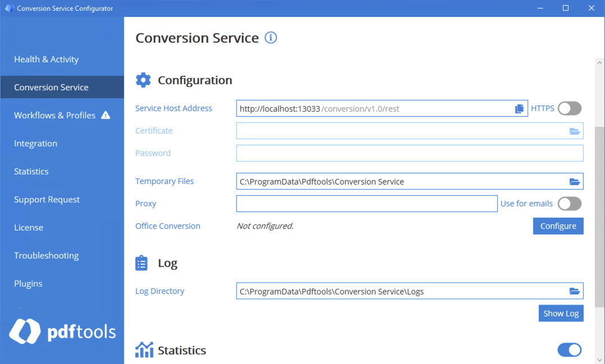This screenshot has width=605, height=364.
Task: Click the scroll up arrow
Action: [599, 62]
